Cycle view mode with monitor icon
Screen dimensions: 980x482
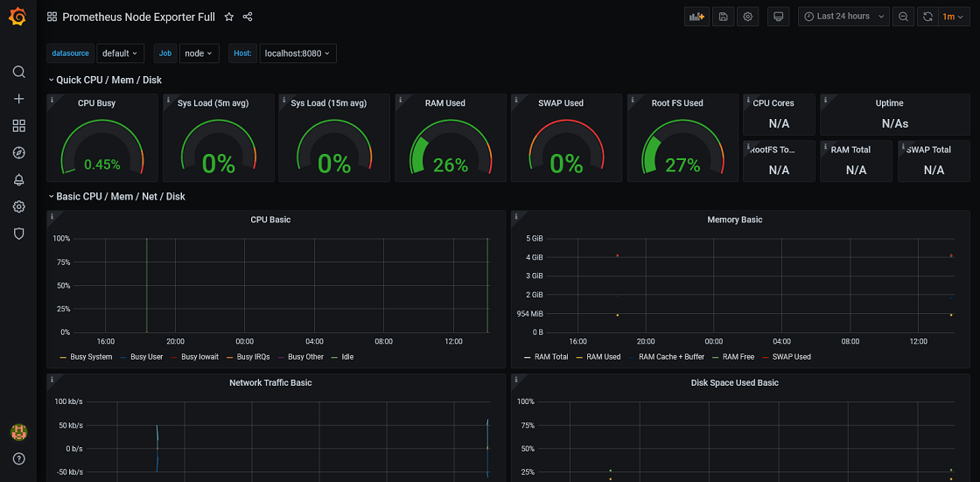click(778, 17)
